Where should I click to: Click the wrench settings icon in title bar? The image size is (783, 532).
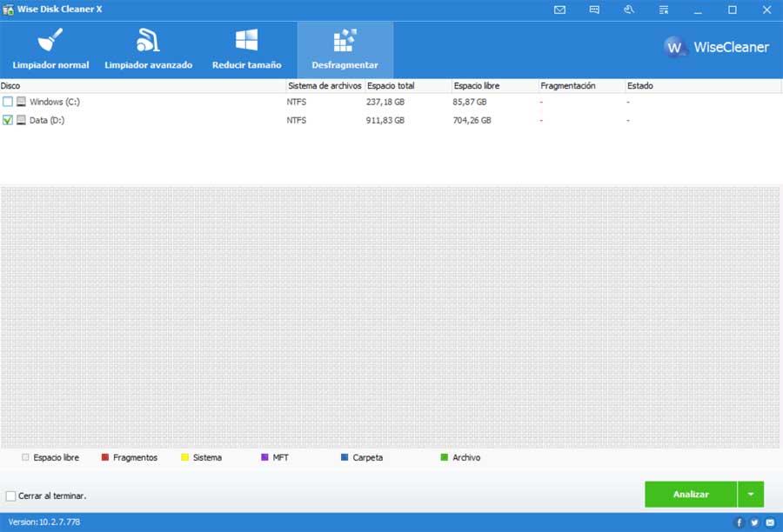[629, 10]
